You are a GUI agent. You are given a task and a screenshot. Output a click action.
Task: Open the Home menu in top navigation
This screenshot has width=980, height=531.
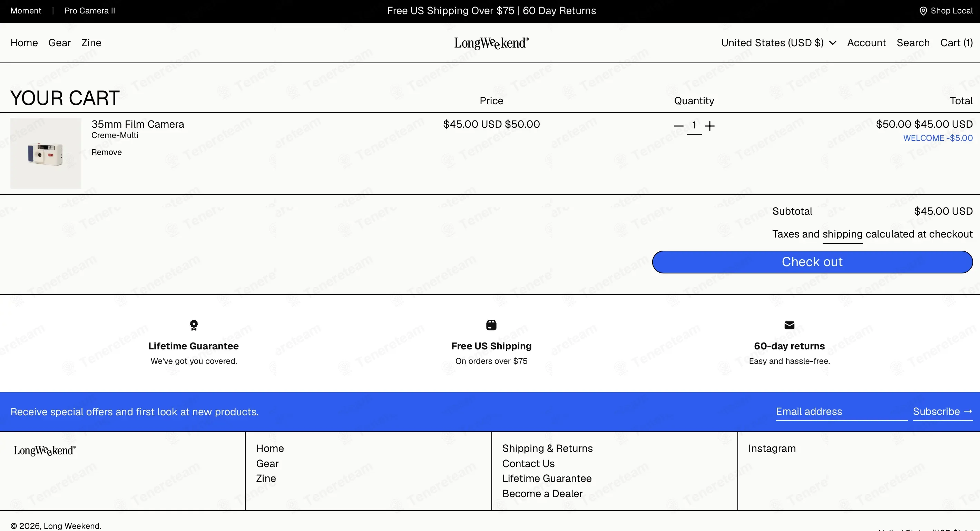[24, 42]
